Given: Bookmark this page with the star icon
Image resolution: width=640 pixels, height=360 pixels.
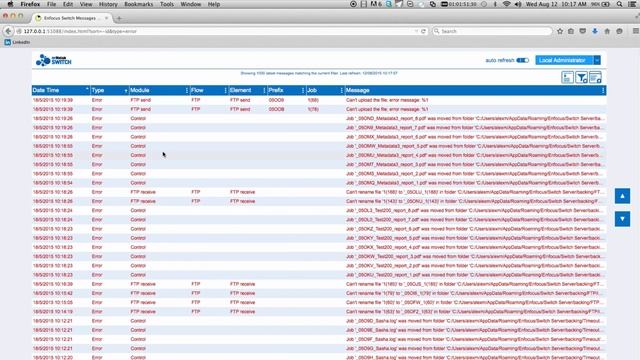Looking at the screenshot, I should coord(560,31).
